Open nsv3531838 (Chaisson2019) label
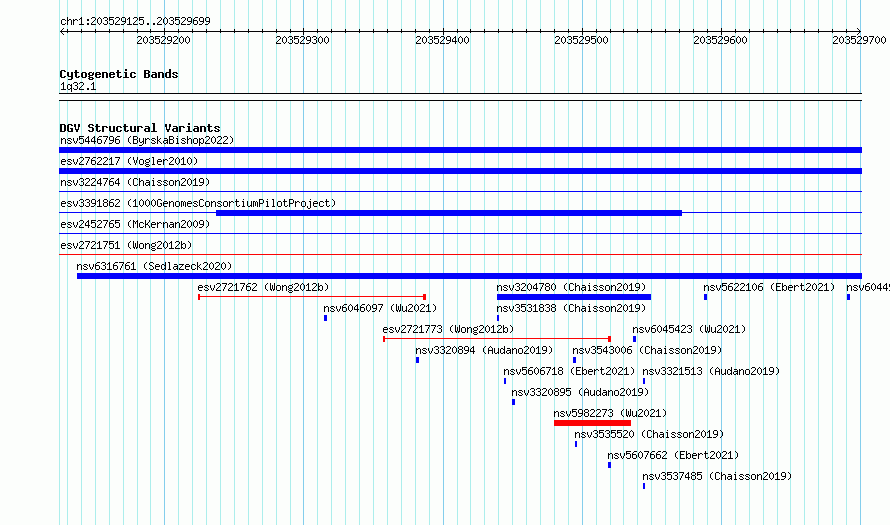 tap(572, 308)
